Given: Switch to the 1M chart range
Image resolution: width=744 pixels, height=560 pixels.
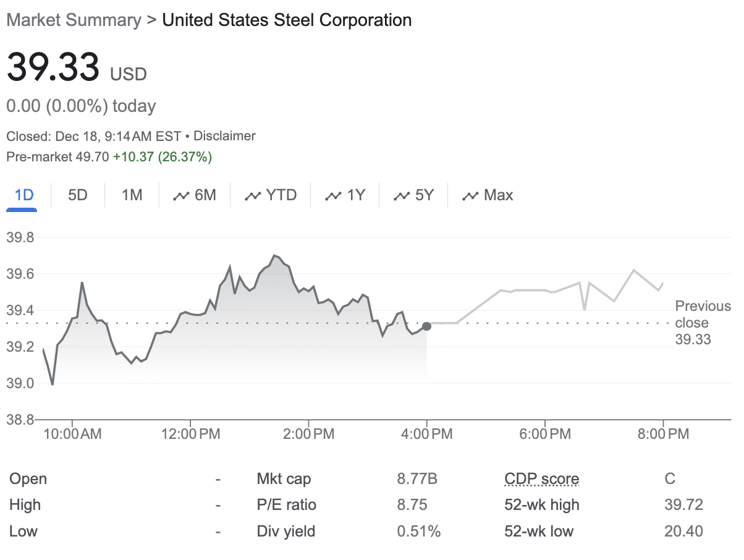Looking at the screenshot, I should click(x=132, y=196).
